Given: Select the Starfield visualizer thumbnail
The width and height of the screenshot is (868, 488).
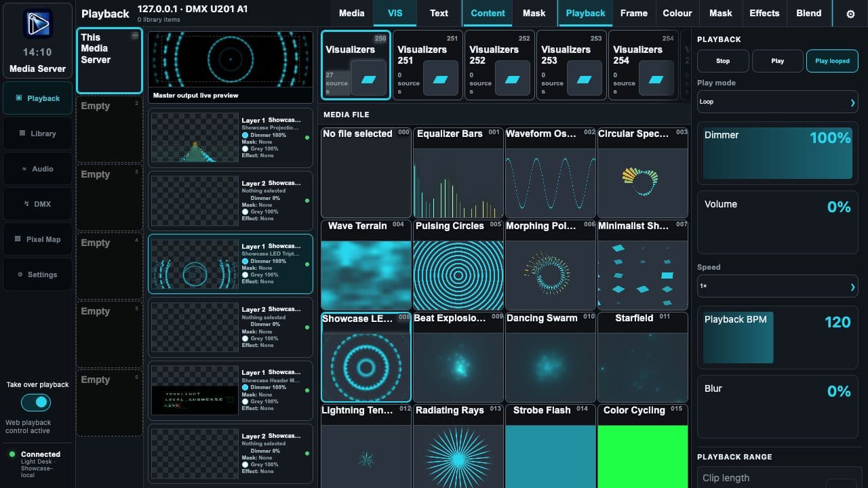Looking at the screenshot, I should click(x=642, y=357).
